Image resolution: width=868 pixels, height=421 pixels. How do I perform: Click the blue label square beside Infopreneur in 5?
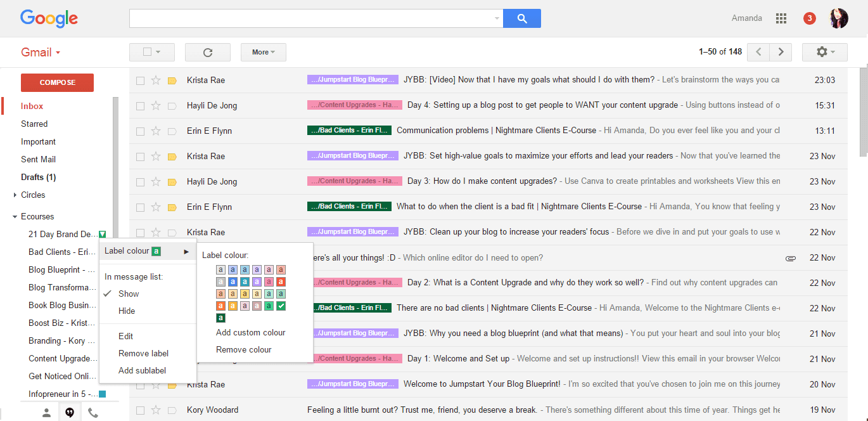103,394
